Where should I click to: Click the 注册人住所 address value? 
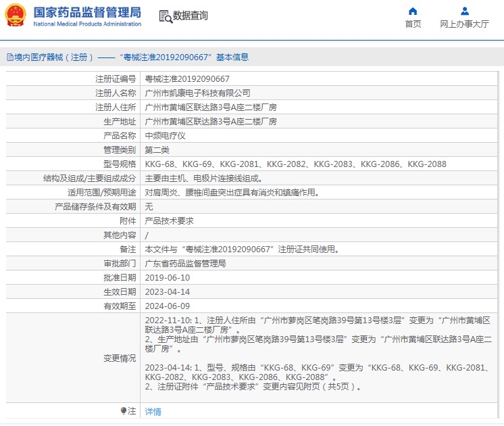click(x=211, y=107)
